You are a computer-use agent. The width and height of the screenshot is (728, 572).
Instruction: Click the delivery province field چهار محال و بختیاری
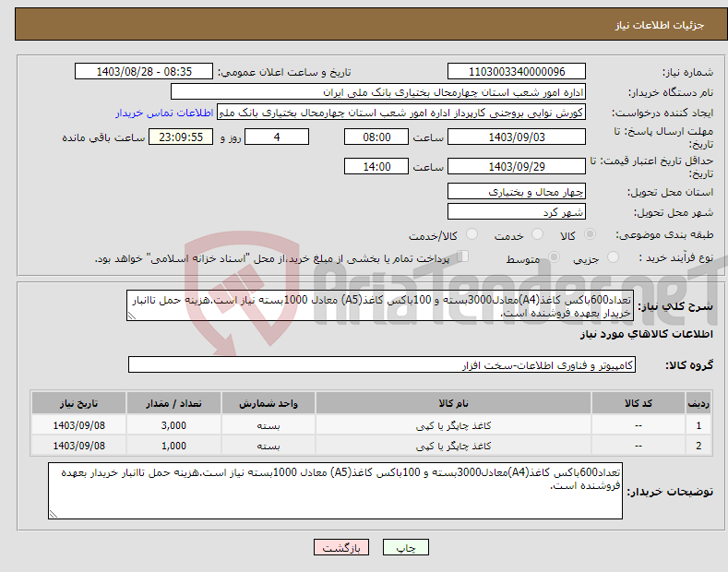pos(517,191)
